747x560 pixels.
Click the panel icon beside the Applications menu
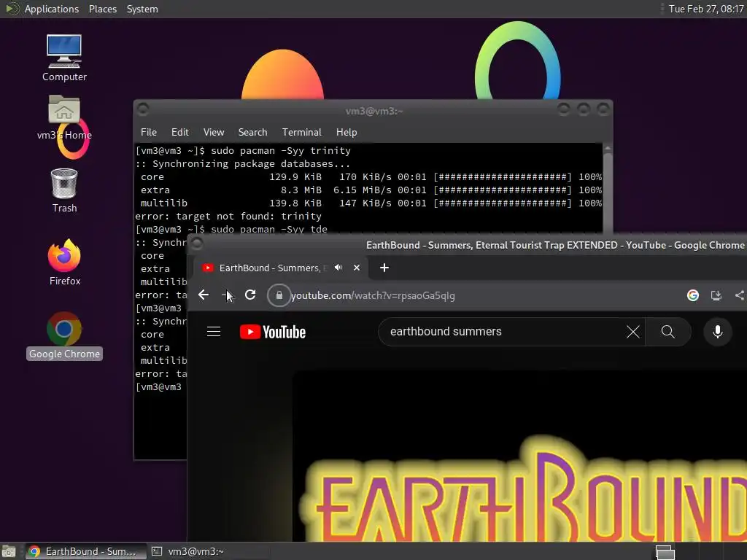[x=12, y=9]
